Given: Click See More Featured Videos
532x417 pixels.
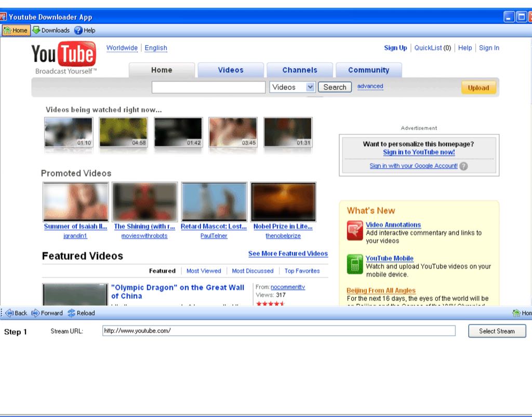Looking at the screenshot, I should pos(288,253).
